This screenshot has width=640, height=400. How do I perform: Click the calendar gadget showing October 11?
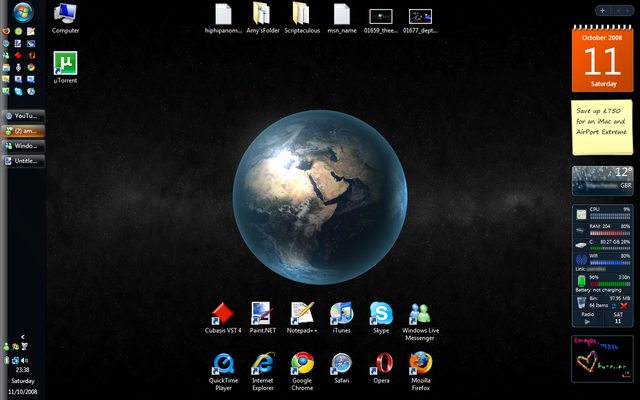601,60
